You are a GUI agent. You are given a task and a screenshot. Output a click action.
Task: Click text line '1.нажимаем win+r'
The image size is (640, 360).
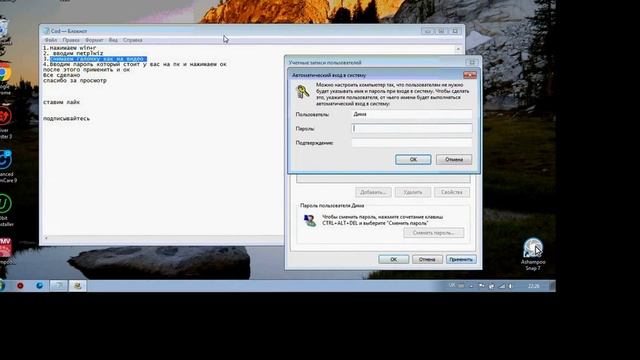click(69, 48)
